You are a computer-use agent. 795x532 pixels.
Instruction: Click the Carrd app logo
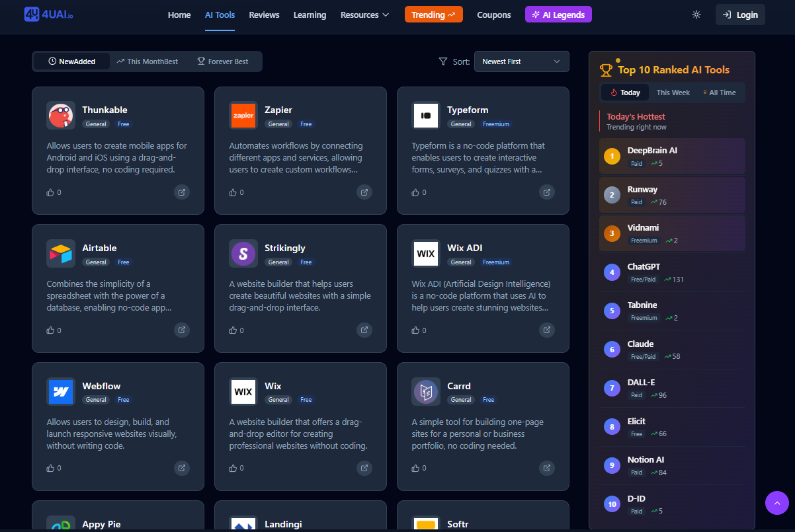point(426,391)
